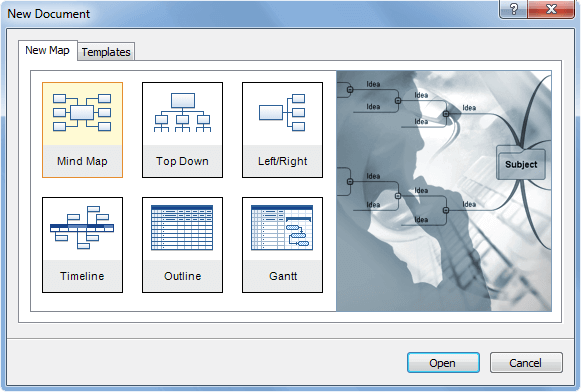Collapse the topmost left-edge node in preview
This screenshot has width=581, height=392.
pyautogui.click(x=350, y=89)
